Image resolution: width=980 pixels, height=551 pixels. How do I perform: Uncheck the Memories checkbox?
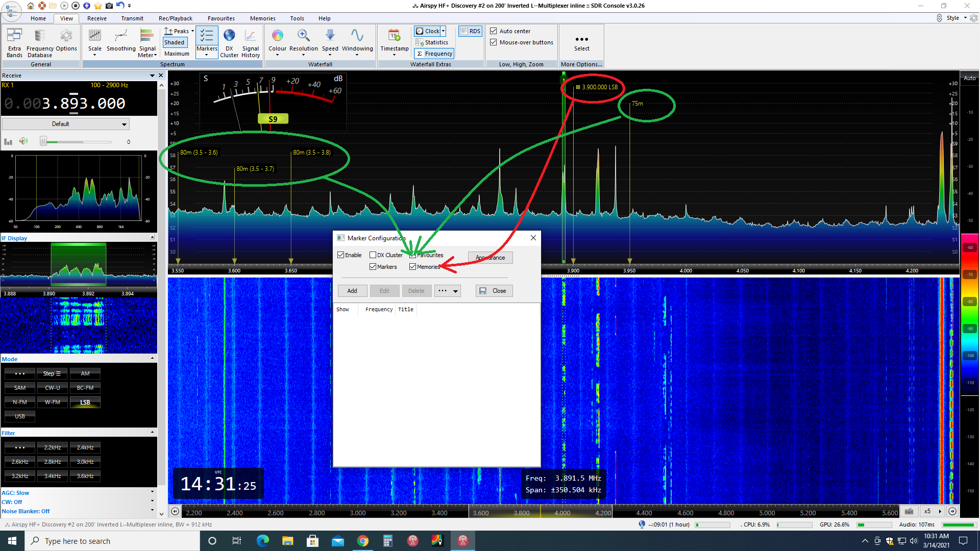pyautogui.click(x=413, y=267)
